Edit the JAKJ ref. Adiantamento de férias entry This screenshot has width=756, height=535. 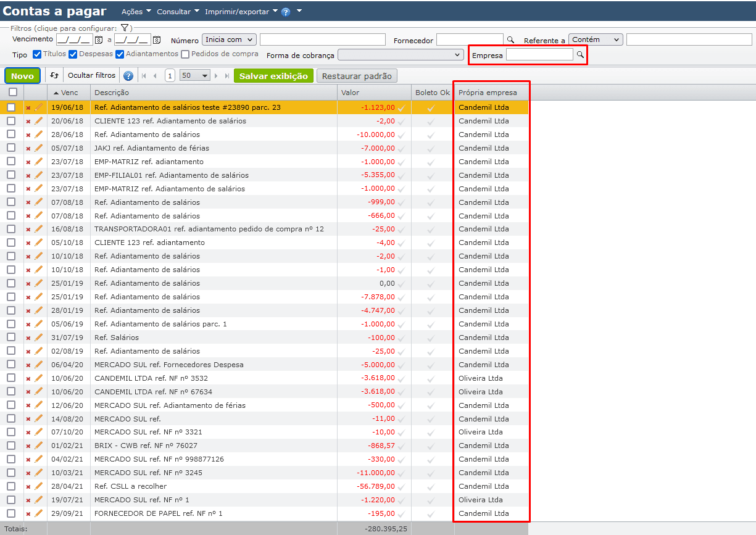click(x=38, y=148)
